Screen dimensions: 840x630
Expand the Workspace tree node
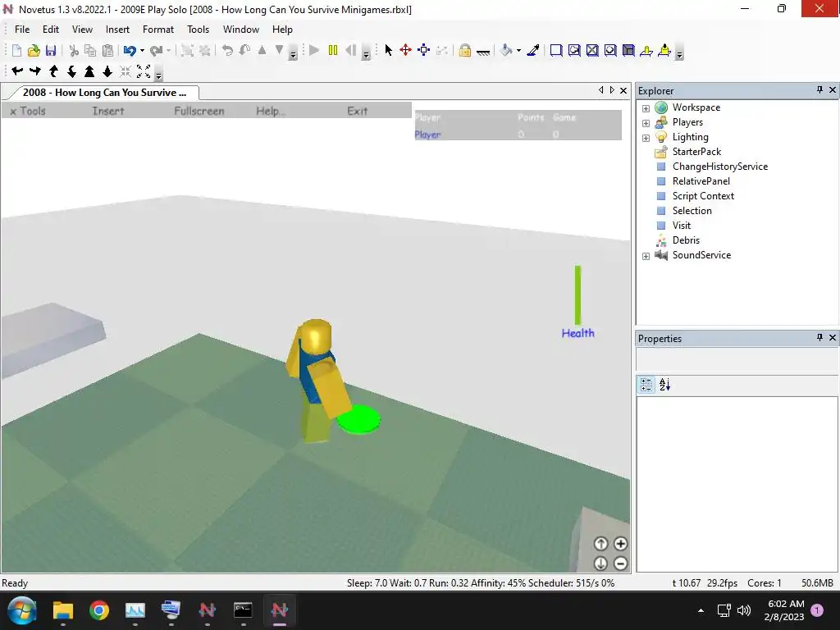coord(646,108)
